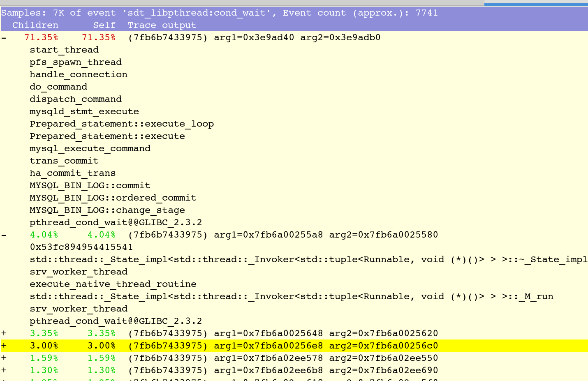Select pthread_cond_wait below second srv_worker_thread

[x=116, y=321]
